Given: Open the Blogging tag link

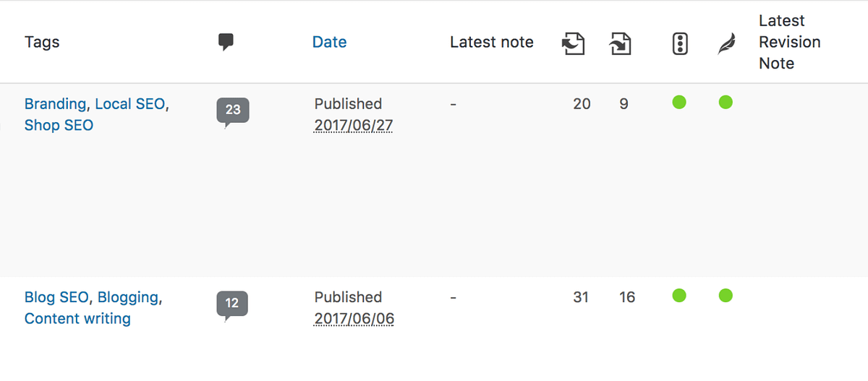Looking at the screenshot, I should [128, 297].
